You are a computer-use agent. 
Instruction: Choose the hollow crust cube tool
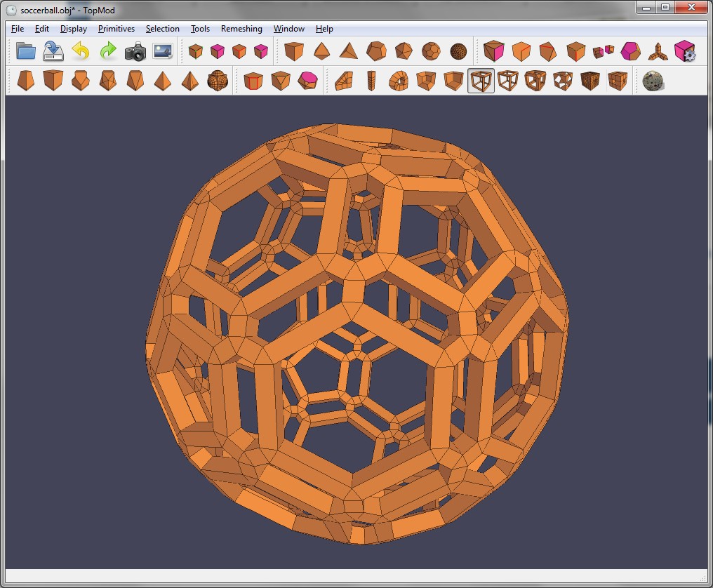tap(426, 81)
